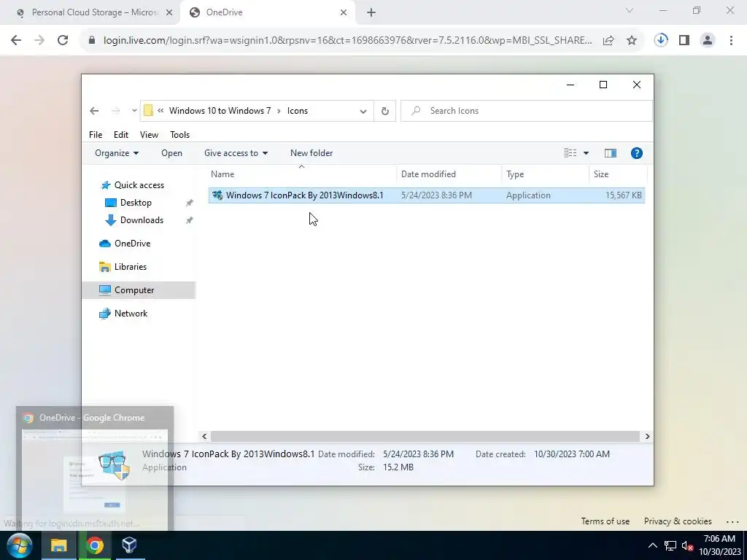This screenshot has width=747, height=560.
Task: Close the OneDrive Chrome tab
Action: (x=344, y=13)
